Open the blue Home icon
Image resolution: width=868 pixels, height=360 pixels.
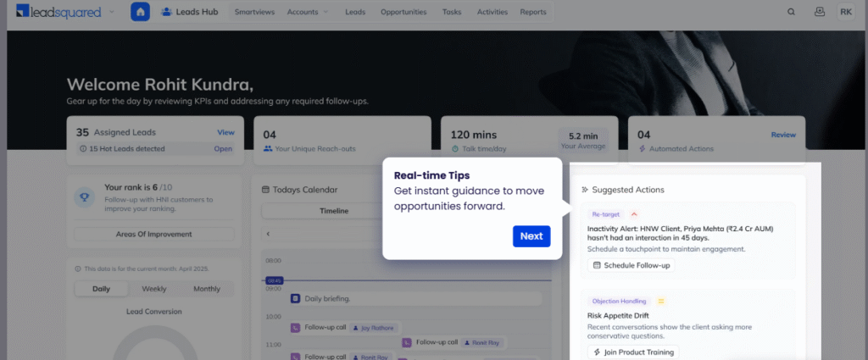click(x=140, y=12)
